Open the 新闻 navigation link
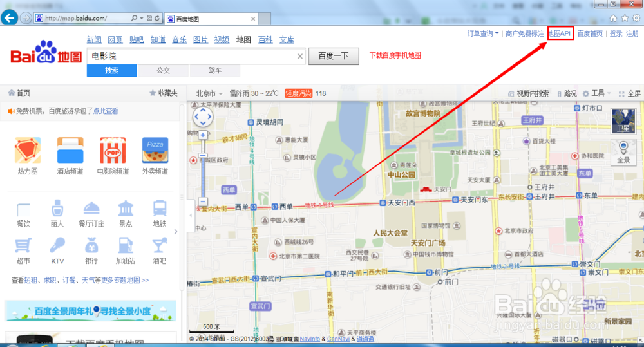 tap(94, 39)
